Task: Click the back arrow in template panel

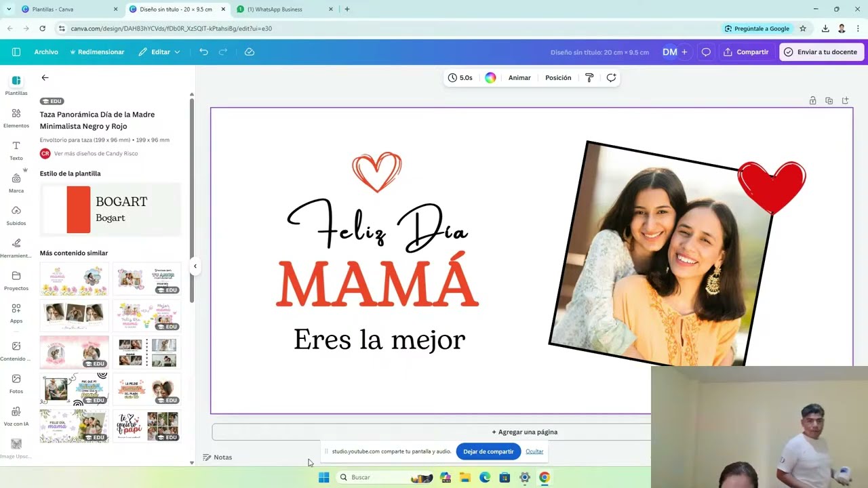Action: (x=45, y=78)
